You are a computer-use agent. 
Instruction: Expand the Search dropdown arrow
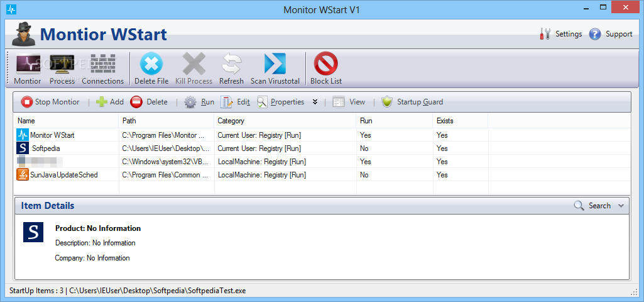click(x=621, y=206)
